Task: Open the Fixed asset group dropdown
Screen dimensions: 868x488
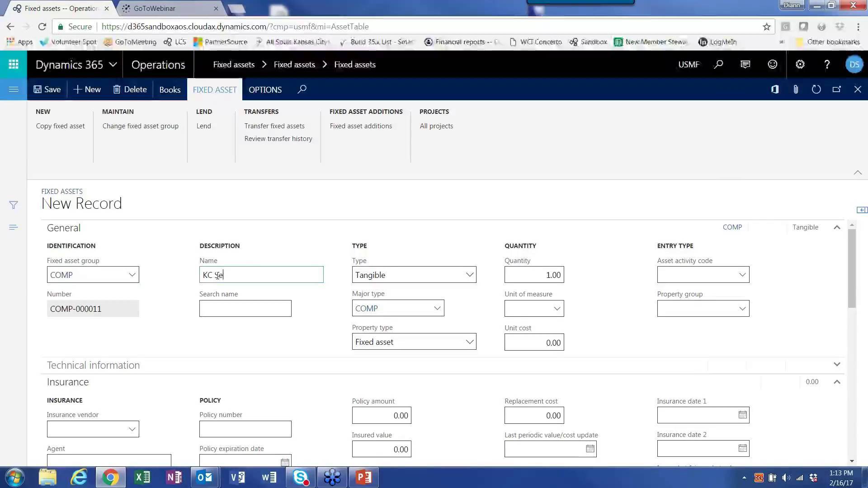Action: click(132, 274)
